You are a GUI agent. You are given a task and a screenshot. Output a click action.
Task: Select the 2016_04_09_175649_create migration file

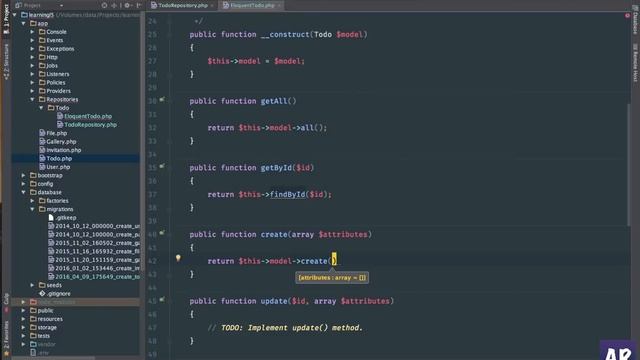click(x=97, y=277)
